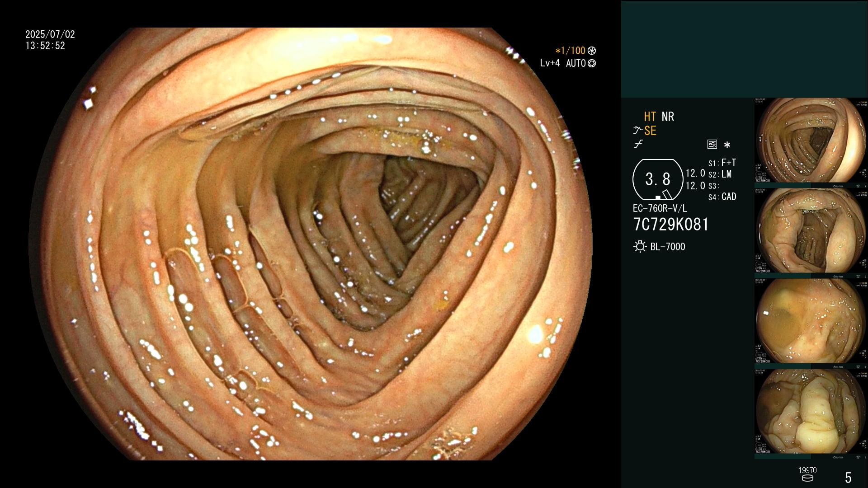868x488 pixels.
Task: Click the shutter speed icon beside 1/100
Action: [592, 51]
